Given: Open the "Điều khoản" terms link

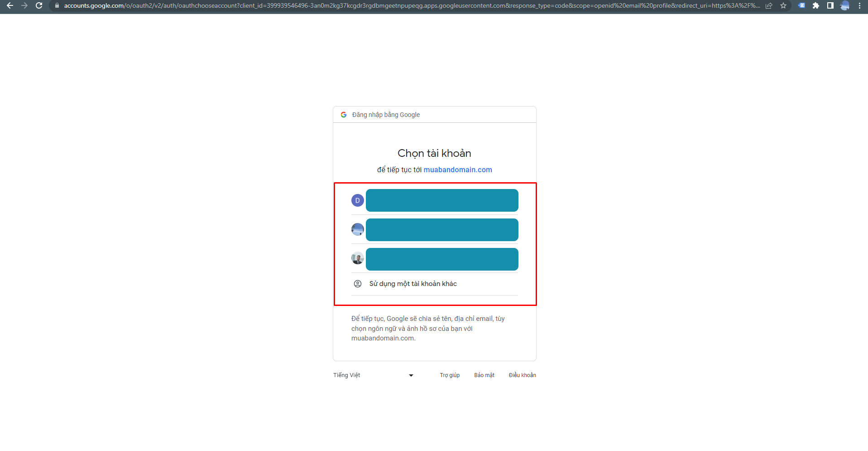Looking at the screenshot, I should (522, 375).
